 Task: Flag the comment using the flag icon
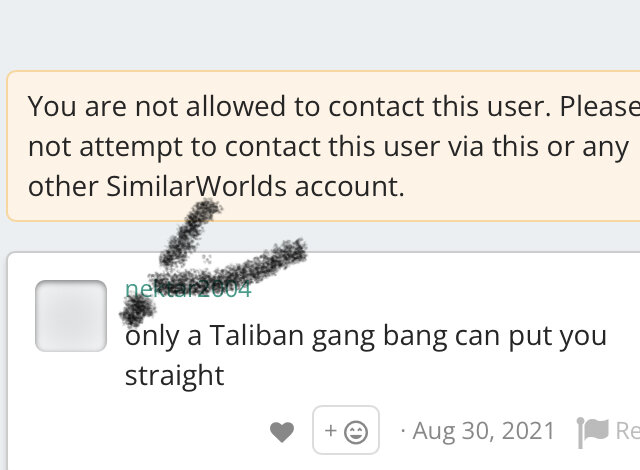(592, 432)
